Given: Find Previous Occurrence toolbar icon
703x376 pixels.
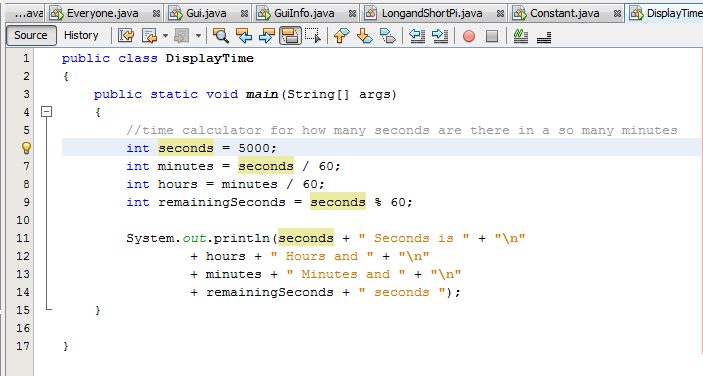Looking at the screenshot, I should click(x=244, y=35).
